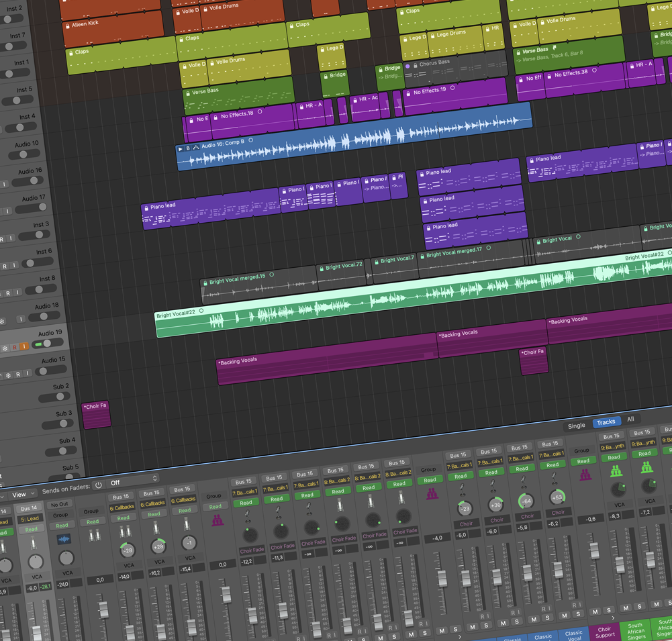Select the Audio 16: Comp B region

[355, 138]
